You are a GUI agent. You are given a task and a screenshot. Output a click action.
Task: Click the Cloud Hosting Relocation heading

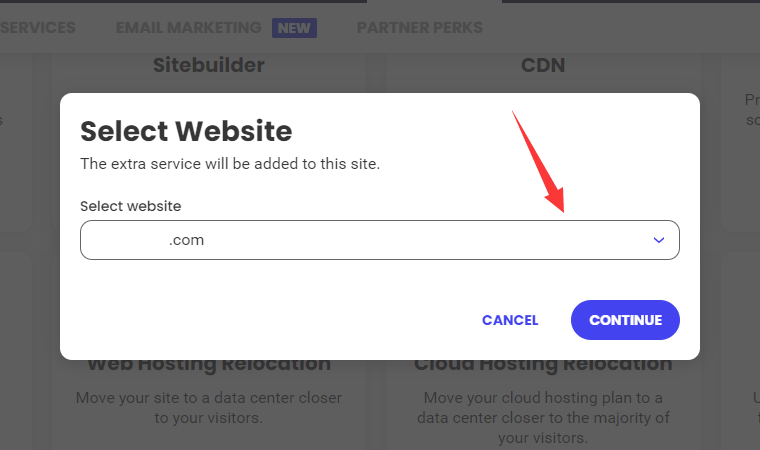pyautogui.click(x=543, y=366)
